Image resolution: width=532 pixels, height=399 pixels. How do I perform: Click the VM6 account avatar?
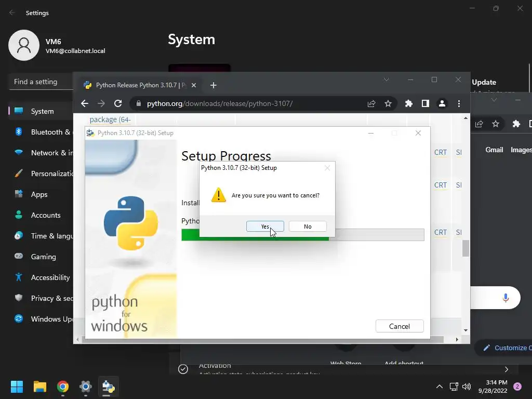click(x=24, y=45)
